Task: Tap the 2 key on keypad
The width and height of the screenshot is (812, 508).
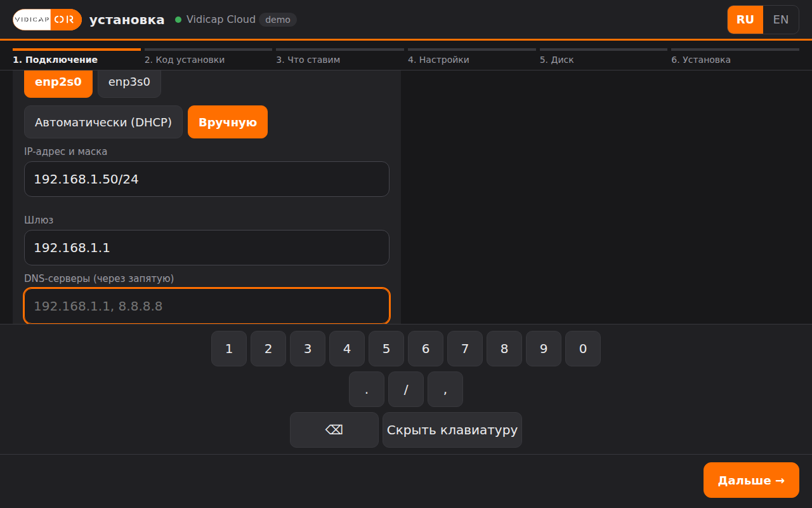Action: (268, 349)
